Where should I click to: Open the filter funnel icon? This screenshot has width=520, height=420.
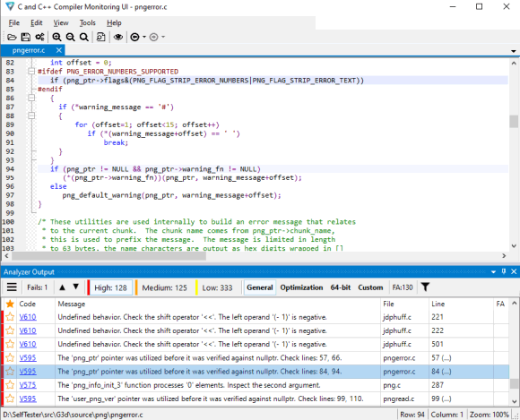click(425, 287)
